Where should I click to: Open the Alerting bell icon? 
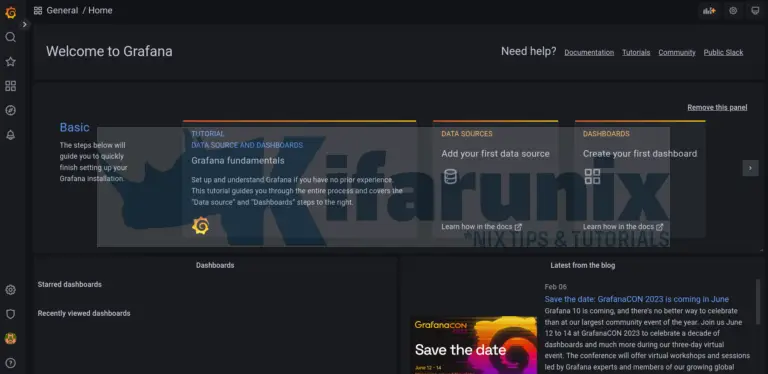coord(10,135)
